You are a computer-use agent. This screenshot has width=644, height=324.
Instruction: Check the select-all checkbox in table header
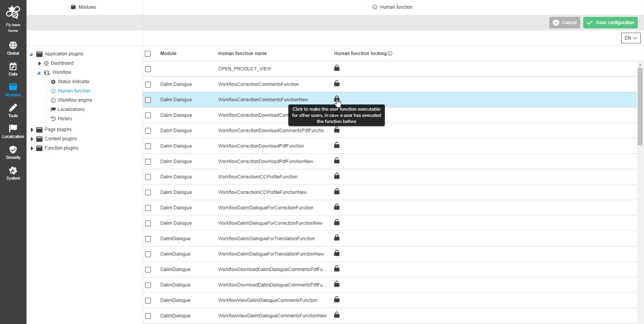coord(148,53)
